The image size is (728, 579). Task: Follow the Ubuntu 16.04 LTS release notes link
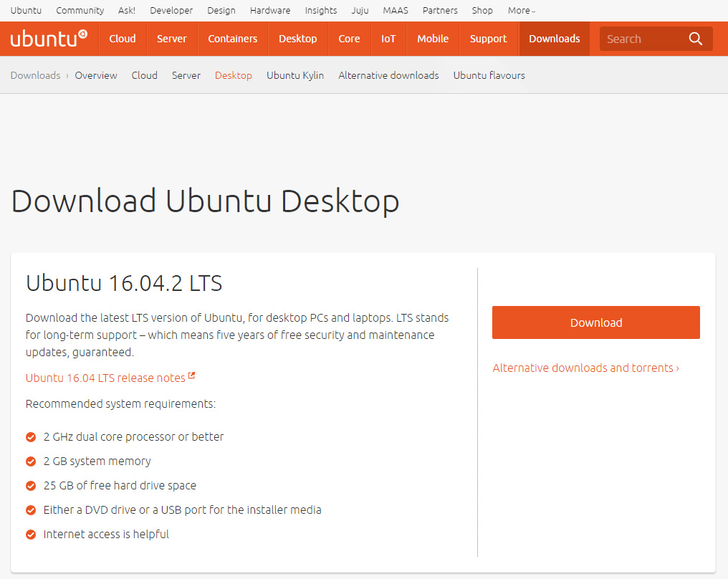pyautogui.click(x=104, y=378)
